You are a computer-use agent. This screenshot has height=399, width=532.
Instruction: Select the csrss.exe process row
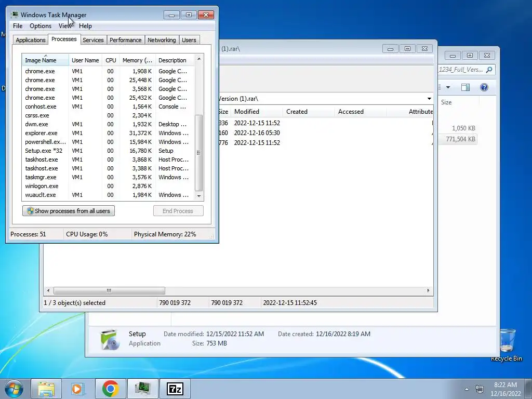108,115
